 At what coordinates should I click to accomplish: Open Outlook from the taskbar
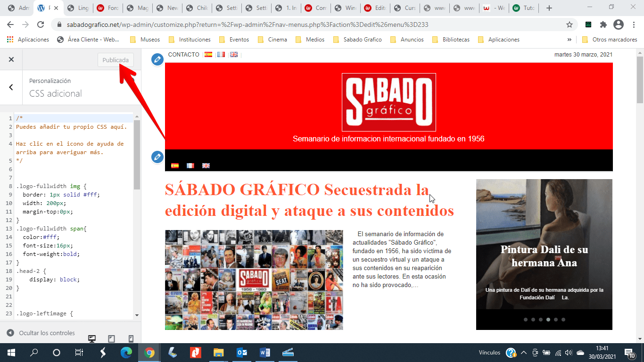click(242, 353)
